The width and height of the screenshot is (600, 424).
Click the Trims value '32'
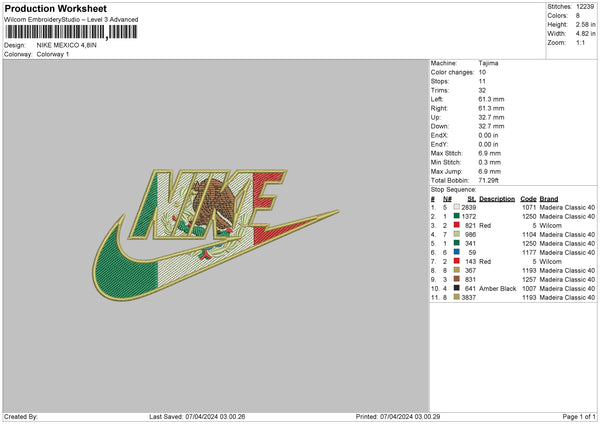[x=482, y=90]
